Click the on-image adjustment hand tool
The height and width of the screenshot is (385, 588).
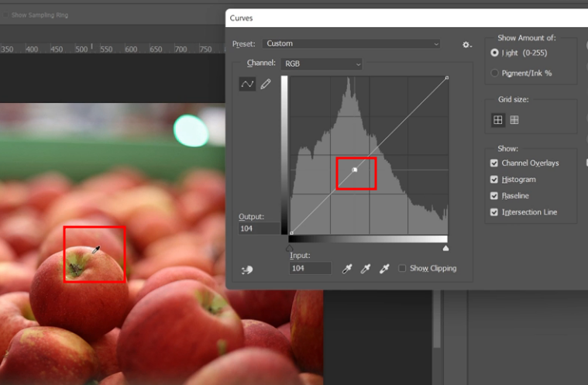point(247,270)
